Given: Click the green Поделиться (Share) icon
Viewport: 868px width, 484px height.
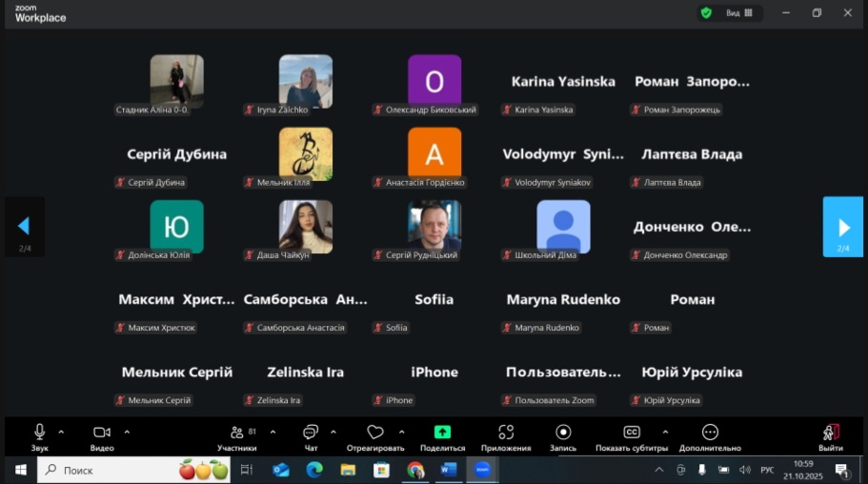Looking at the screenshot, I should pos(442,433).
